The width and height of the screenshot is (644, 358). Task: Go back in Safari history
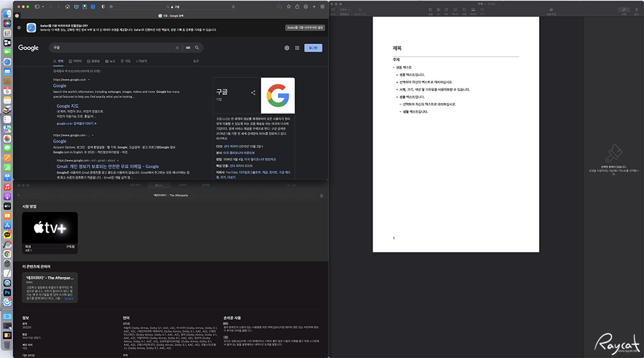tap(51, 7)
